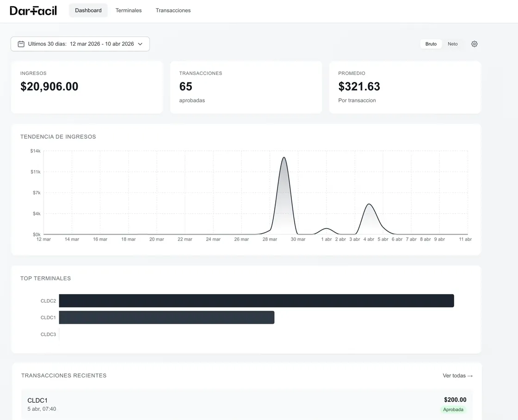Open the settings gear icon
This screenshot has width=518, height=420.
475,44
